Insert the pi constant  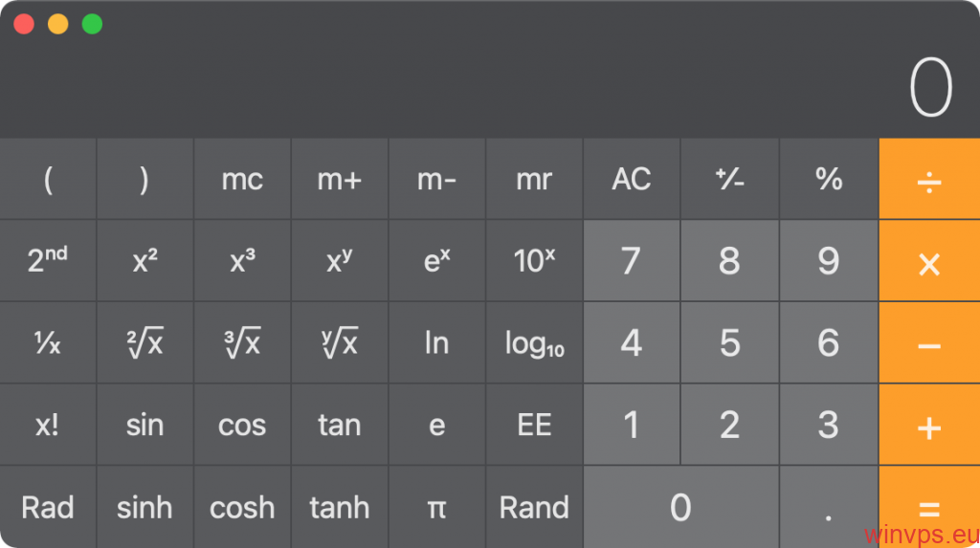[x=436, y=507]
